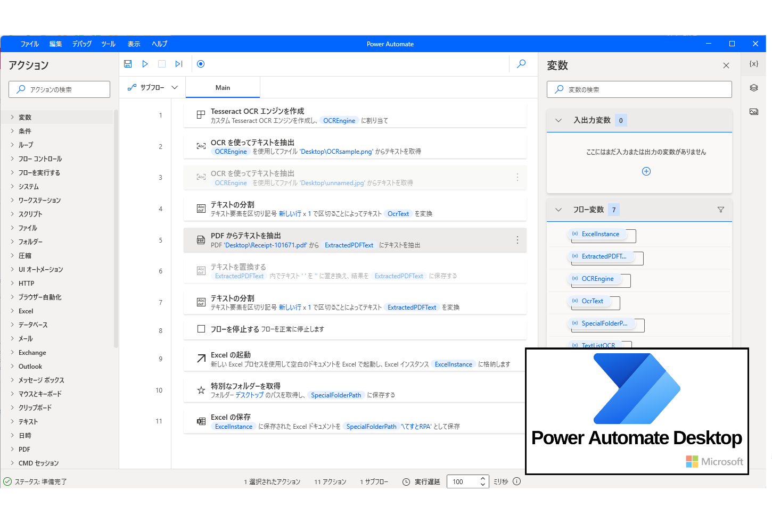Increase run delay with up stepper arrow

tap(483, 478)
